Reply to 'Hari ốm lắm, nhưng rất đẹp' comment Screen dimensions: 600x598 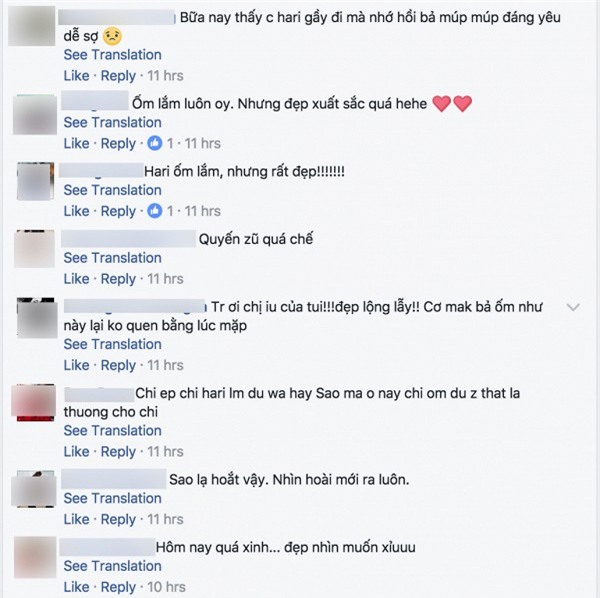[118, 212]
